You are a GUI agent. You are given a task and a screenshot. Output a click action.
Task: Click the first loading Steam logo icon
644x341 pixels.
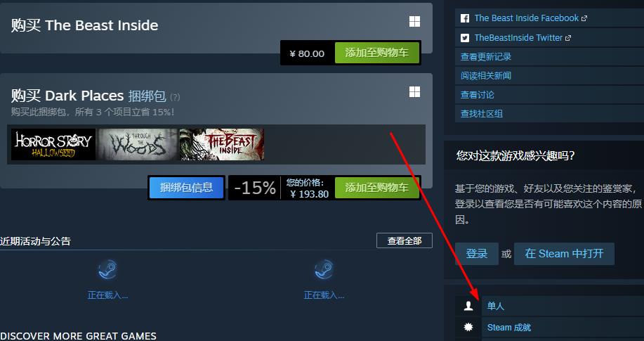point(107,270)
